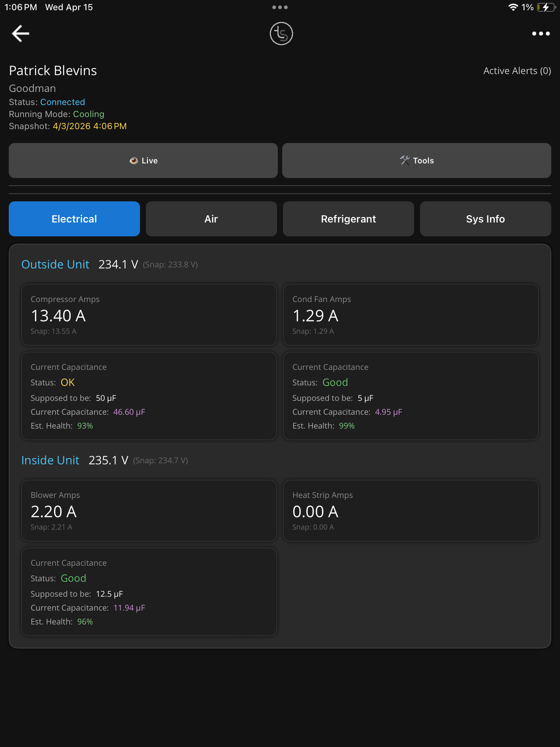The height and width of the screenshot is (747, 560).
Task: Switch to the Sys Info tab
Action: click(485, 219)
